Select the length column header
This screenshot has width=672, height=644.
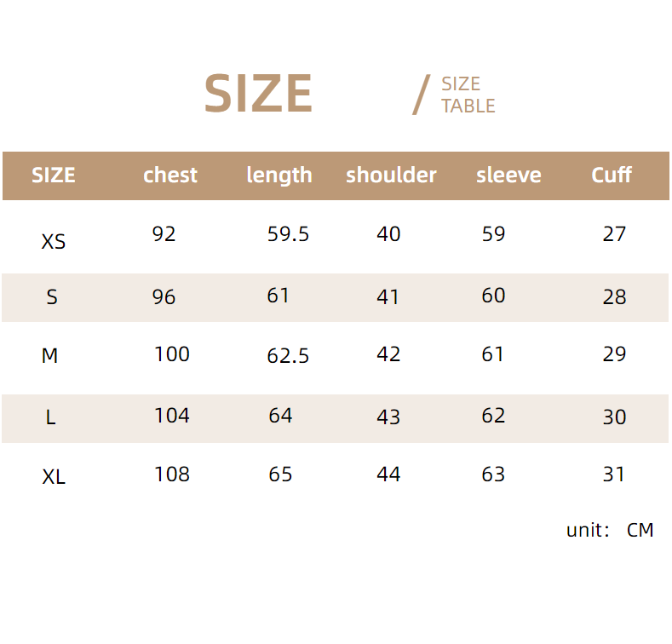(x=279, y=175)
